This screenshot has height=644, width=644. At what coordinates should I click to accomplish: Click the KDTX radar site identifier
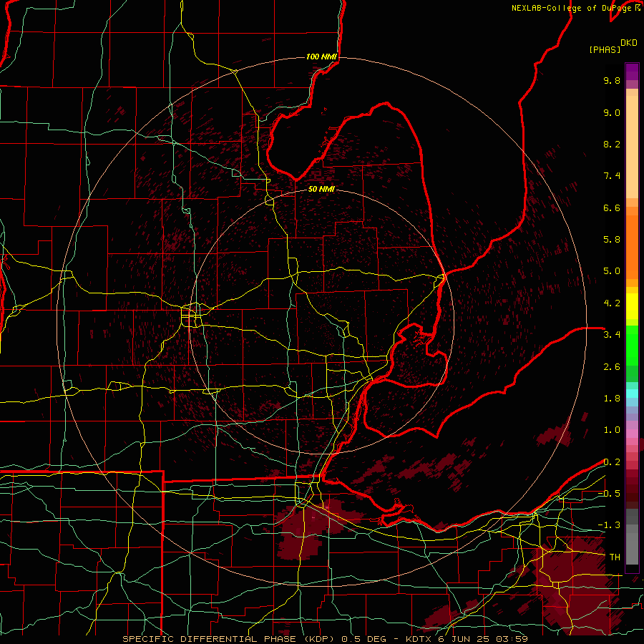420,639
